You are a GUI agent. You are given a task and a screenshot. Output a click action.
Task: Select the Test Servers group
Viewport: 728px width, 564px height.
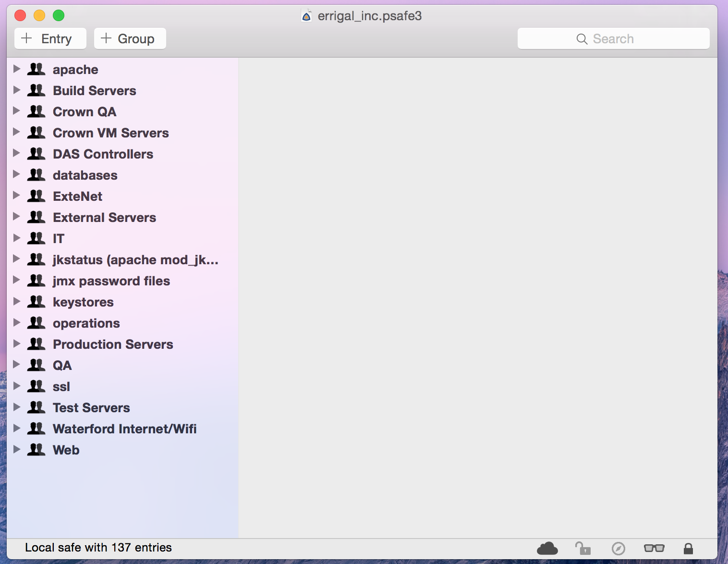click(91, 408)
